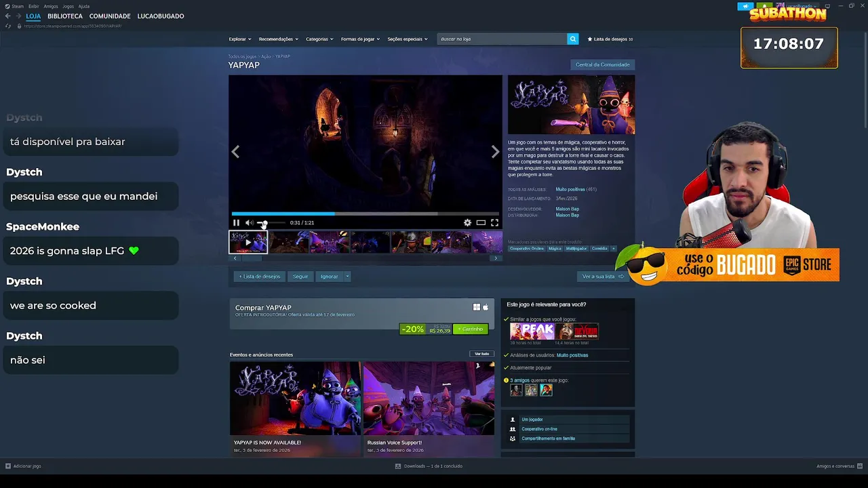Open the Exibir menu

pyautogui.click(x=34, y=6)
